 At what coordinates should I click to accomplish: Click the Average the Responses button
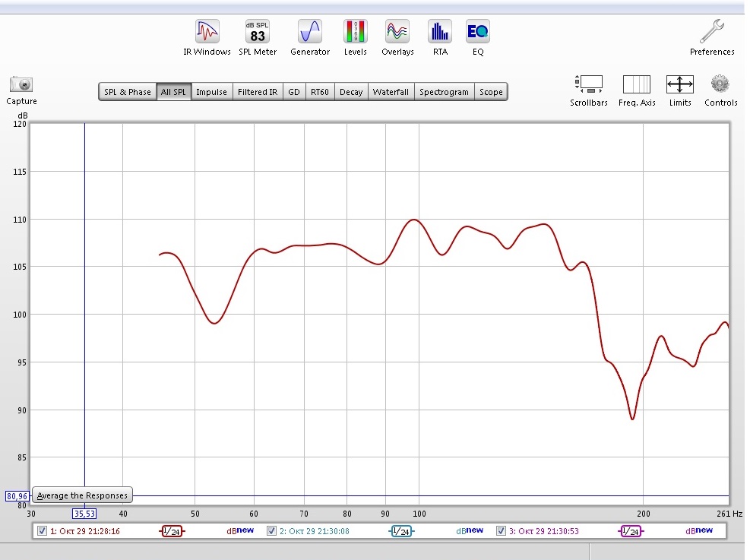(82, 495)
